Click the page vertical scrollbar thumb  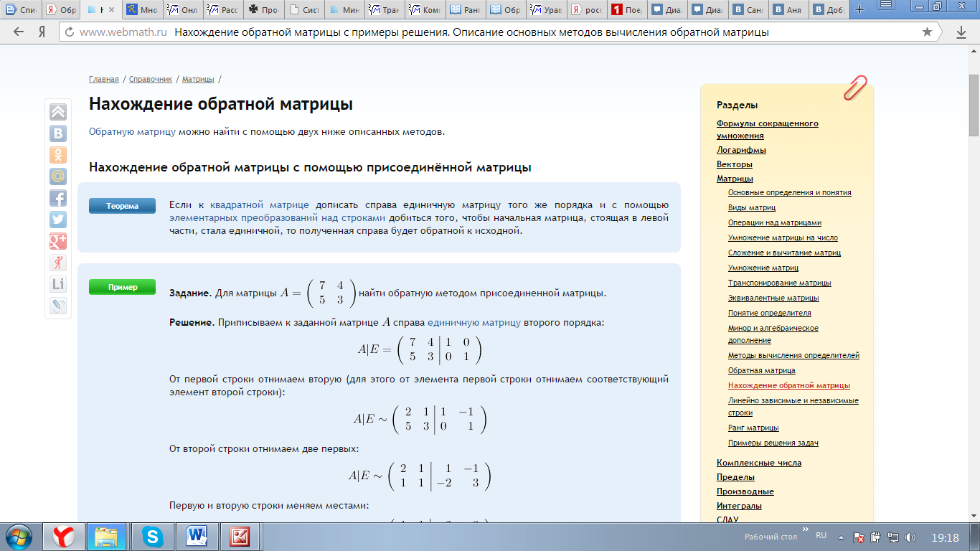pyautogui.click(x=974, y=105)
